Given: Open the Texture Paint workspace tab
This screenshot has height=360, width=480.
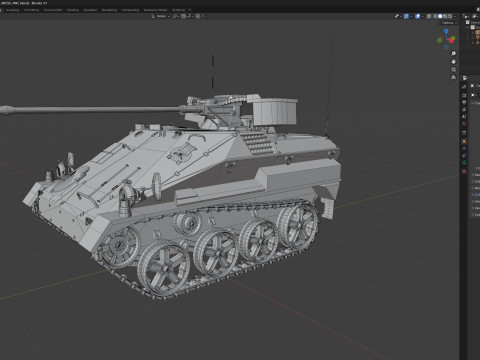Looking at the screenshot, I should [53, 10].
